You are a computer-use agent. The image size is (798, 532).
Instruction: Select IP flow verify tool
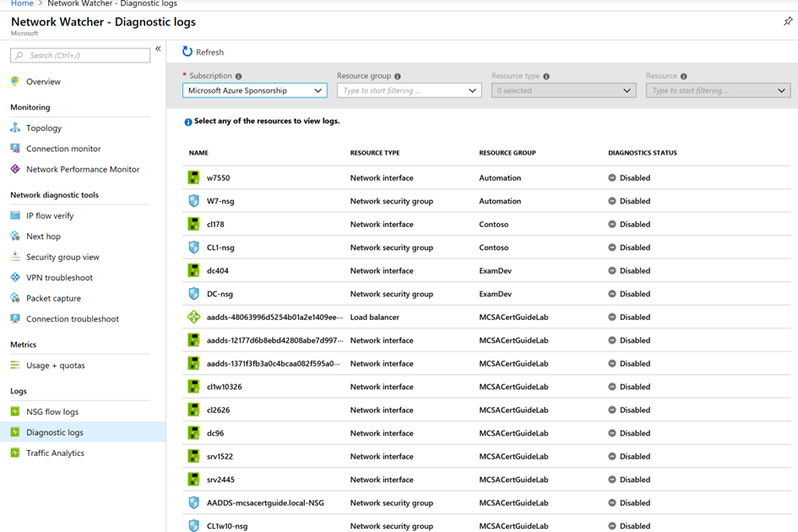[50, 216]
